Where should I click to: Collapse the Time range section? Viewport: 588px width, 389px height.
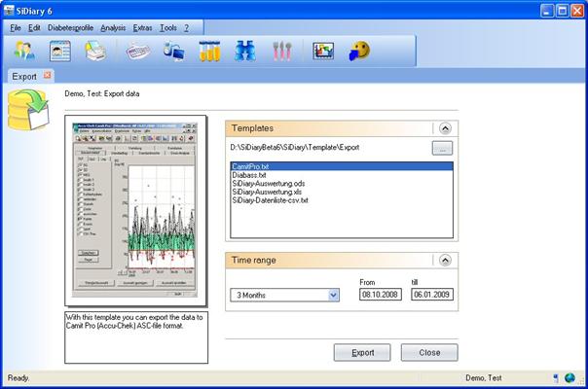(445, 260)
